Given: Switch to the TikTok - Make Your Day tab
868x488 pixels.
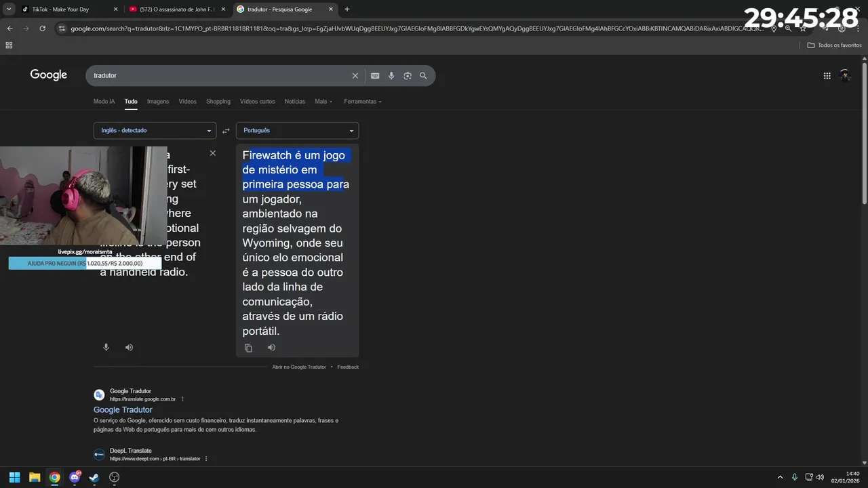Looking at the screenshot, I should [62, 9].
